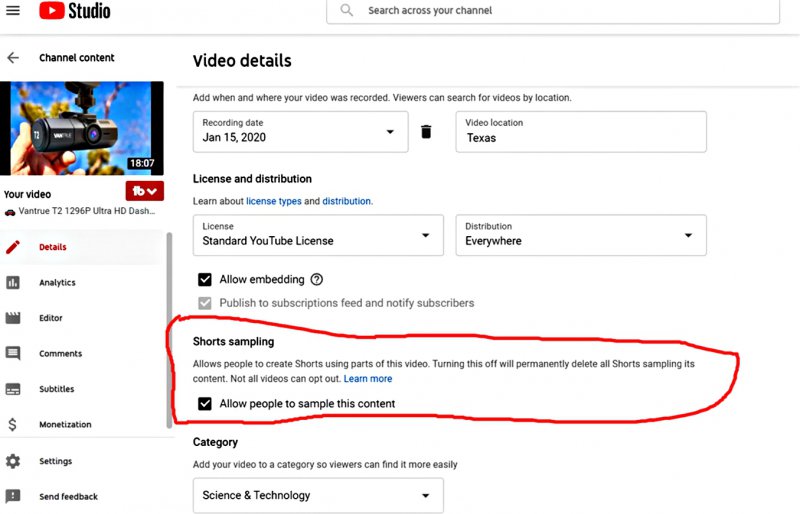Open Settings gear in sidebar
800x514 pixels.
[x=13, y=461]
